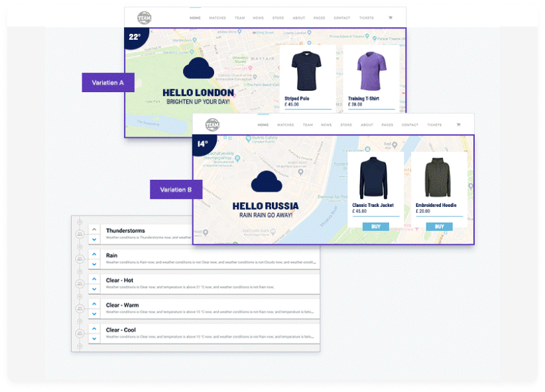Open PAGES in Variation A navbar
Screen dimensions: 545x392
click(319, 18)
